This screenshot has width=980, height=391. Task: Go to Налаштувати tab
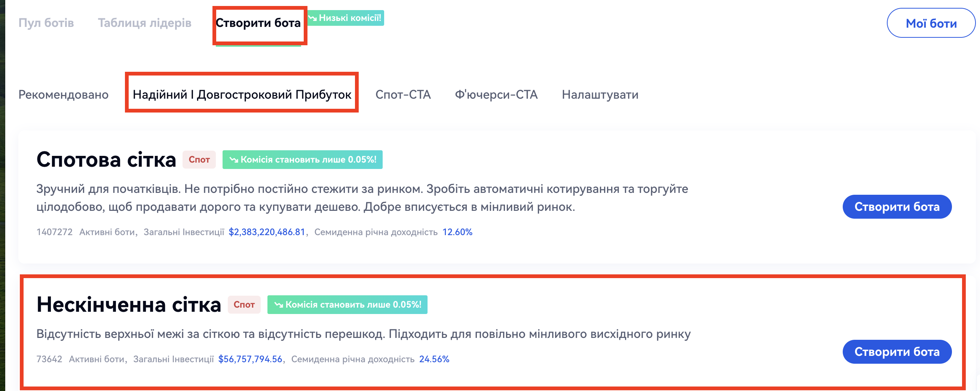pyautogui.click(x=600, y=94)
